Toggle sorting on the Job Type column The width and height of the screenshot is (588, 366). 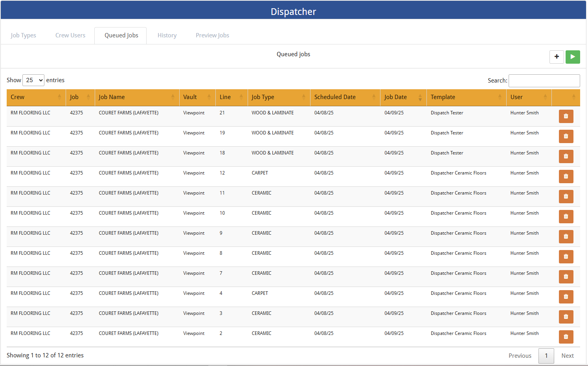point(304,97)
